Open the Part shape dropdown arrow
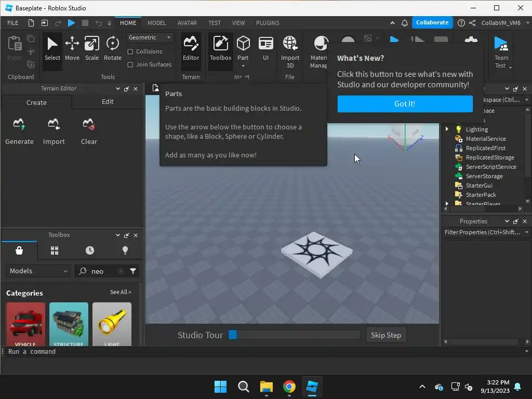Image resolution: width=532 pixels, height=399 pixels. tap(243, 66)
